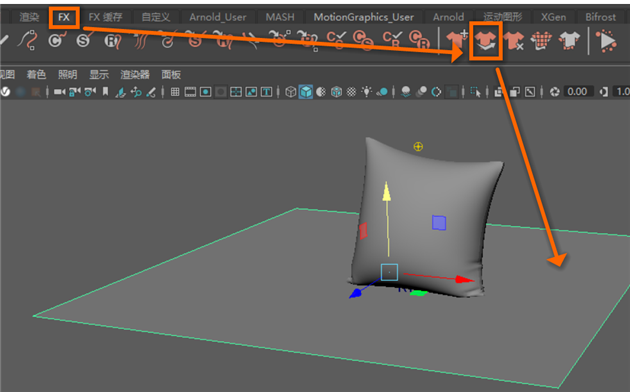The height and width of the screenshot is (392, 630).
Task: Click the red C over R shelf icon
Action: tap(419, 40)
